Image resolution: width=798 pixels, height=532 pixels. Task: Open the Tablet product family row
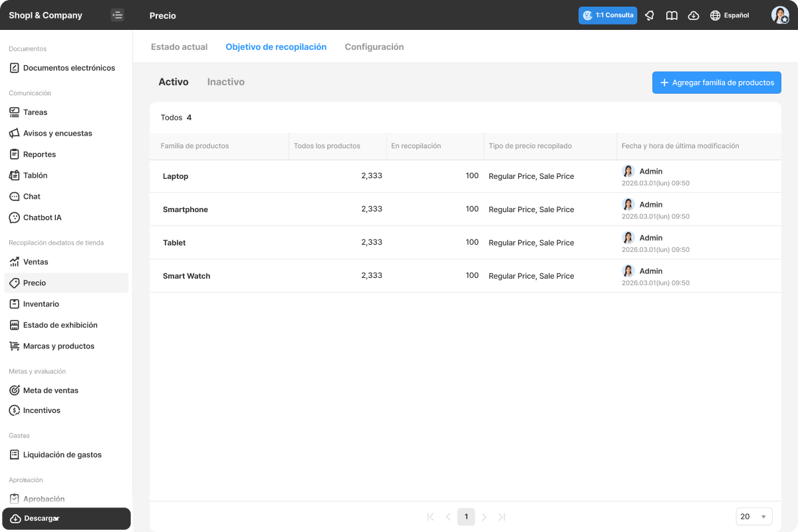point(465,243)
